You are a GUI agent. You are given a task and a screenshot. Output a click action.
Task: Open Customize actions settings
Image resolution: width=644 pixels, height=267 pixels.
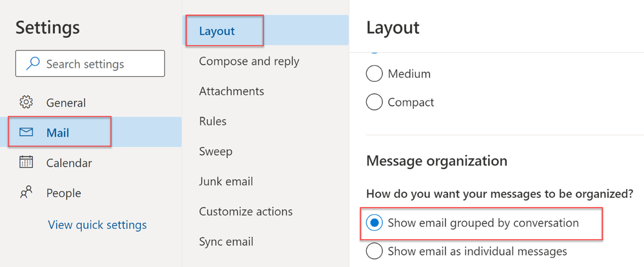(246, 212)
